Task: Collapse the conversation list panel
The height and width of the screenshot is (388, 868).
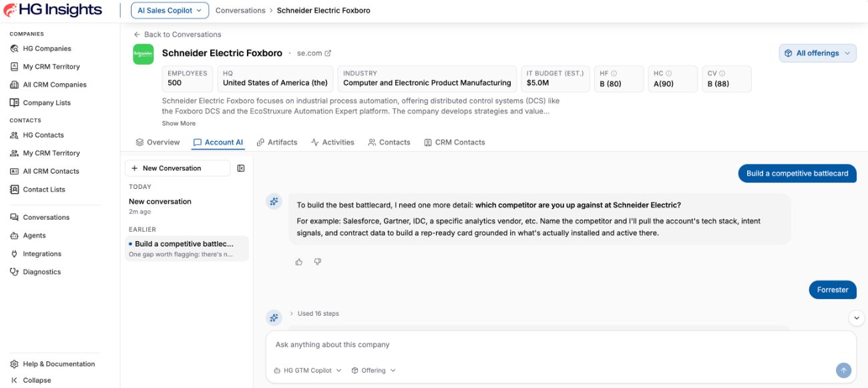Action: (241, 168)
